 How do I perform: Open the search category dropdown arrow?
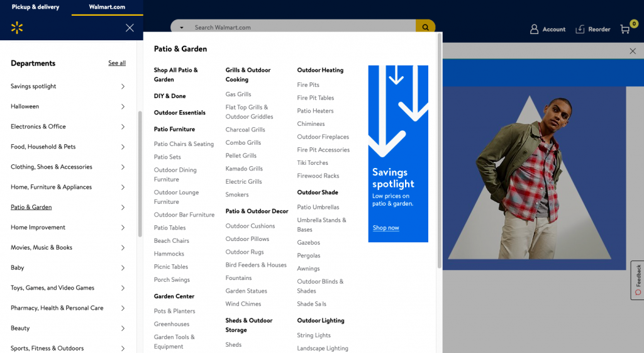[x=182, y=28]
